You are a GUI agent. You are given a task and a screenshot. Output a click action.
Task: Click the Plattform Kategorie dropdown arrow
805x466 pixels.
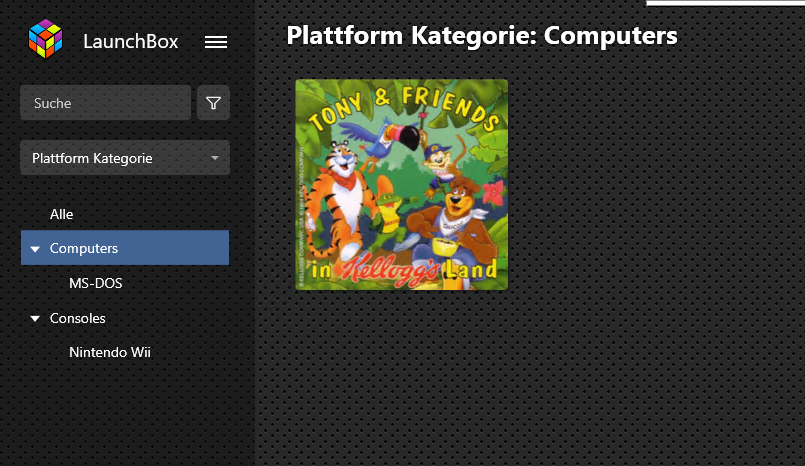(x=214, y=158)
